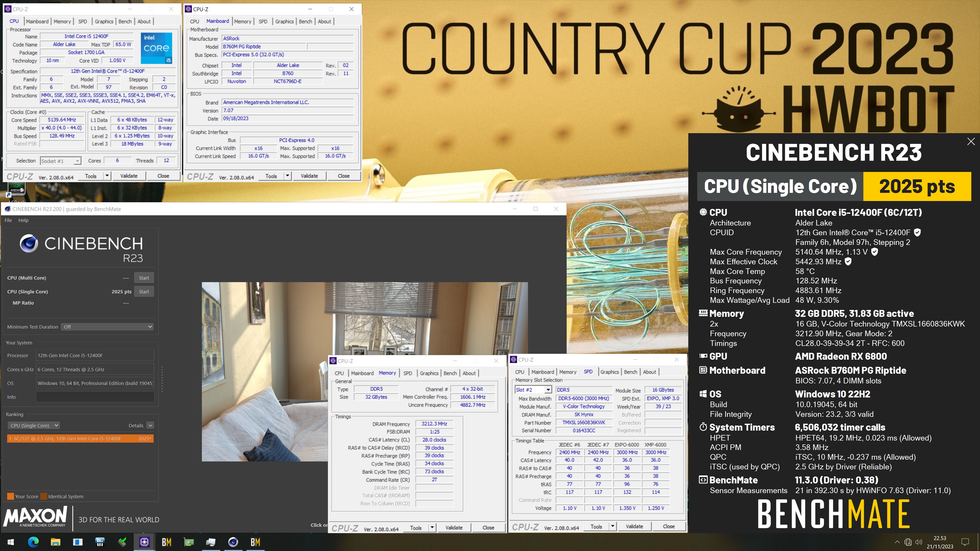Viewport: 980px width, 551px height.
Task: Click the Intel Core i5 logo badge
Action: point(156,48)
